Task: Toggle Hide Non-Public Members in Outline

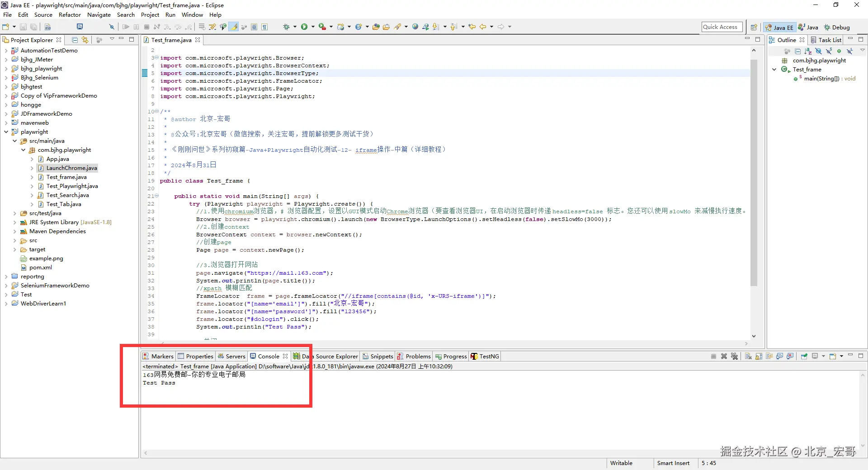Action: pyautogui.click(x=839, y=51)
